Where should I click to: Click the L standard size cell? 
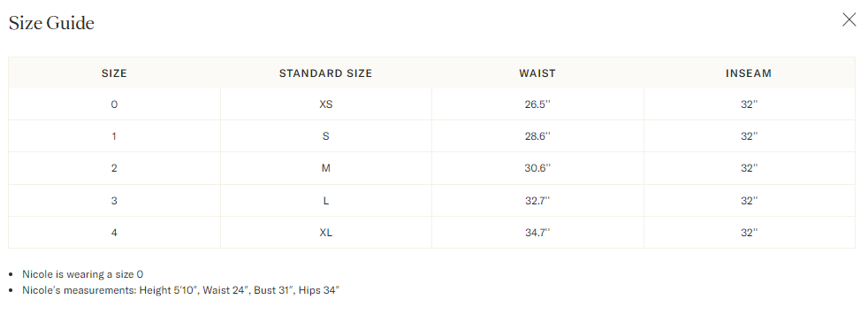[x=325, y=201]
